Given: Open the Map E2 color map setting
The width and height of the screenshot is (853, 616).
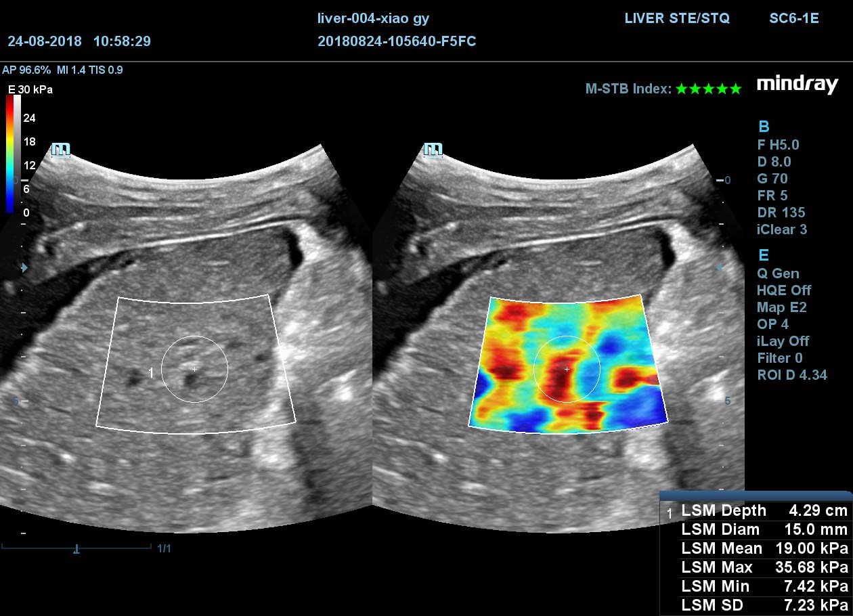Looking at the screenshot, I should 781,307.
